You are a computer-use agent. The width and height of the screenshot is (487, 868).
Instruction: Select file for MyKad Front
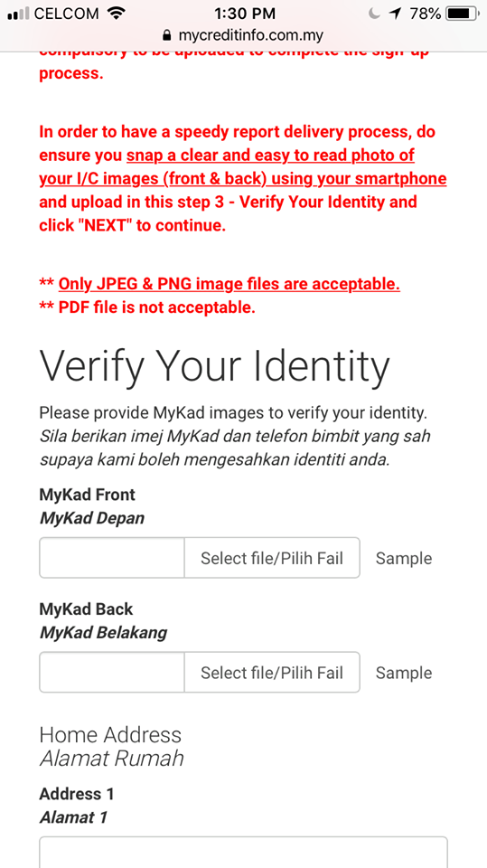pos(272,558)
